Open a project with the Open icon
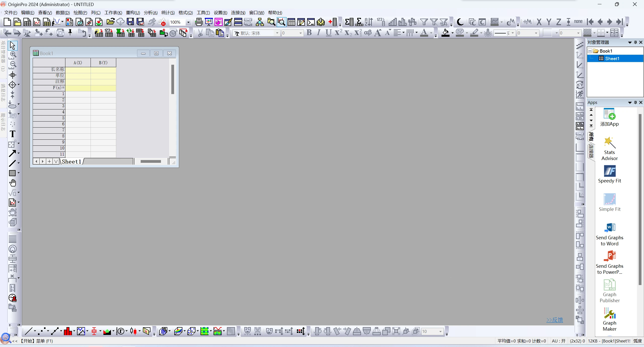 tap(110, 22)
